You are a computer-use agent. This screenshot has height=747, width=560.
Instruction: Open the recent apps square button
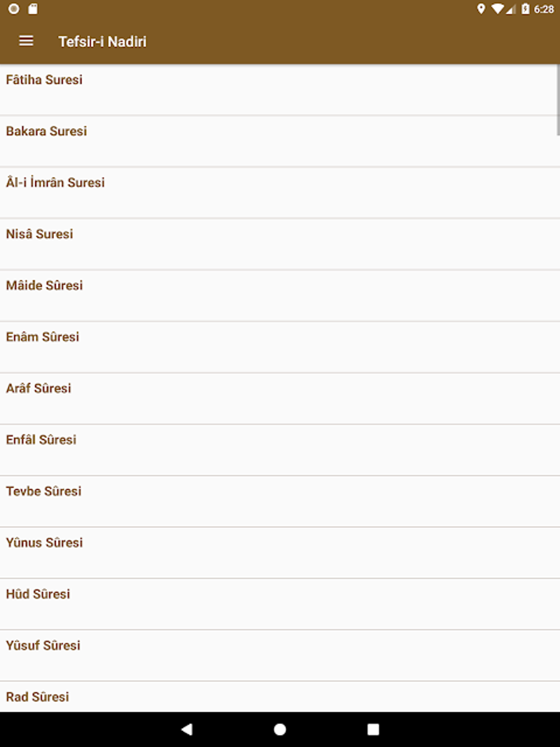coord(373,729)
